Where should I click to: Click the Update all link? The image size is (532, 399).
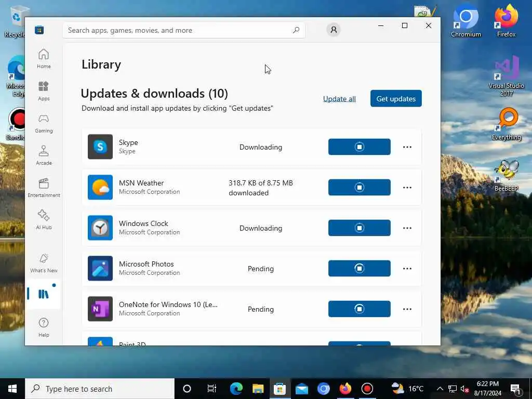click(x=339, y=99)
